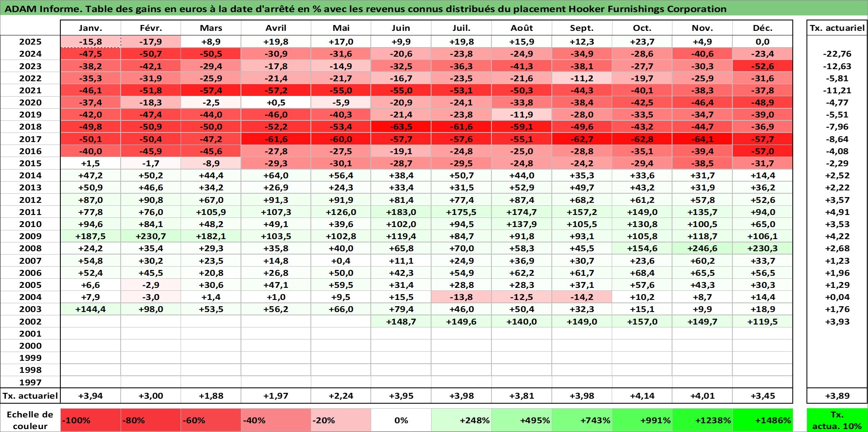Click the 2005 Févr. cell -2,9
Viewport: 868px width, 432px height.
click(151, 285)
